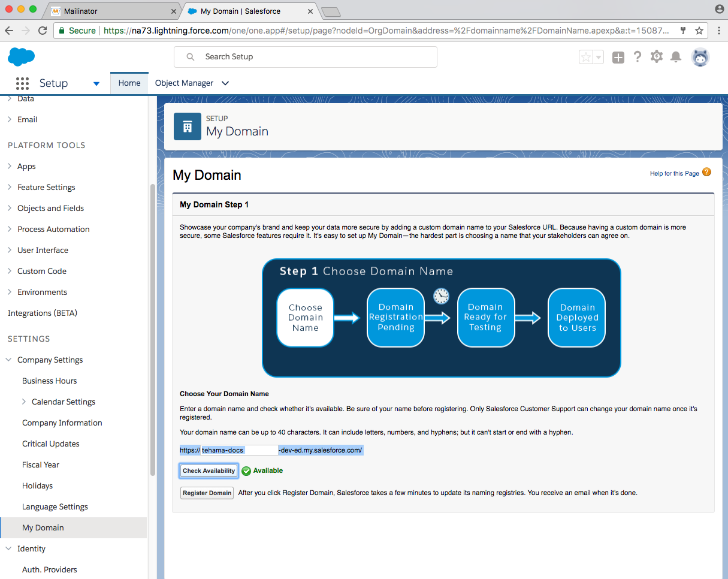Viewport: 728px width, 579px height.
Task: Click the secure padlock icon
Action: click(x=61, y=31)
